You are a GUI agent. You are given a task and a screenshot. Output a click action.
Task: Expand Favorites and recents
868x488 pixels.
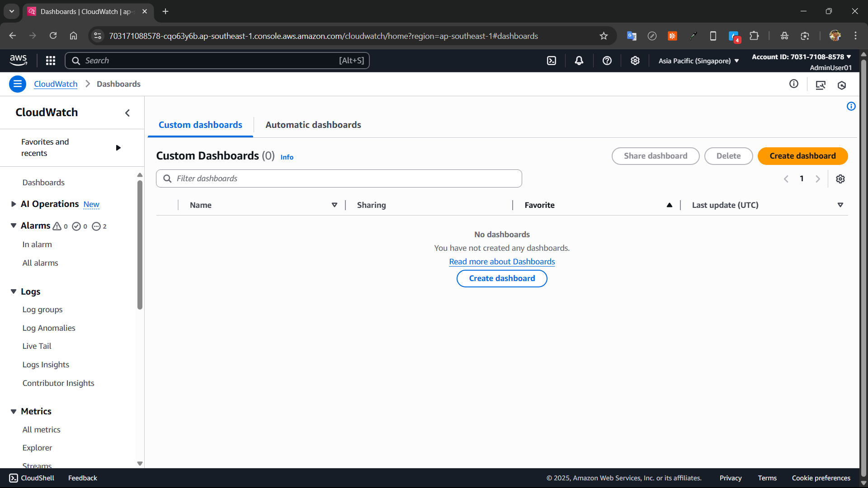pos(118,148)
